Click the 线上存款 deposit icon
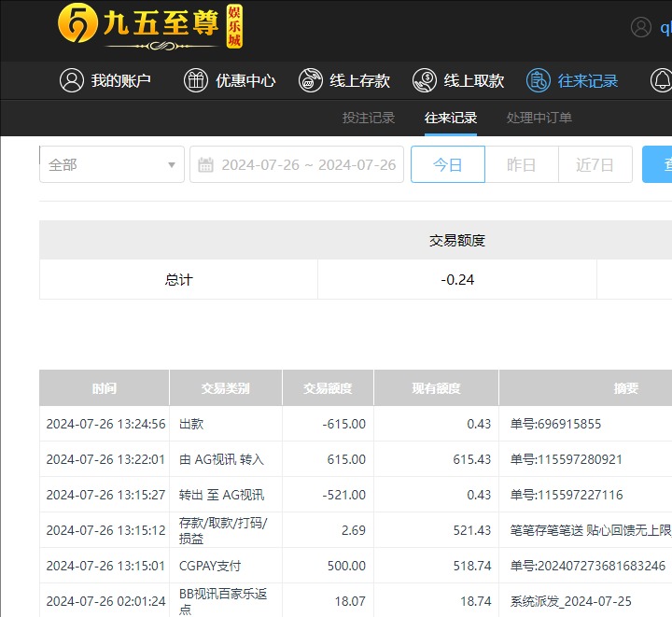The image size is (672, 617). (x=311, y=81)
